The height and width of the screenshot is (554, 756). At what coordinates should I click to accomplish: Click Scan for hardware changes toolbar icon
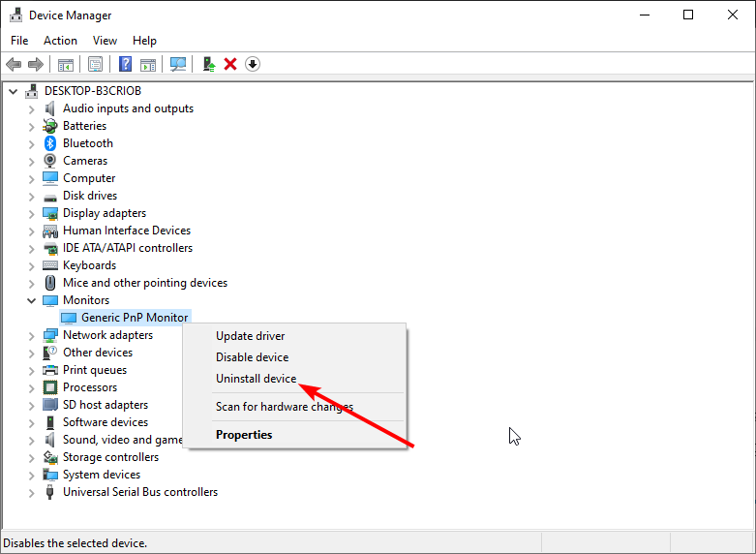click(x=178, y=64)
